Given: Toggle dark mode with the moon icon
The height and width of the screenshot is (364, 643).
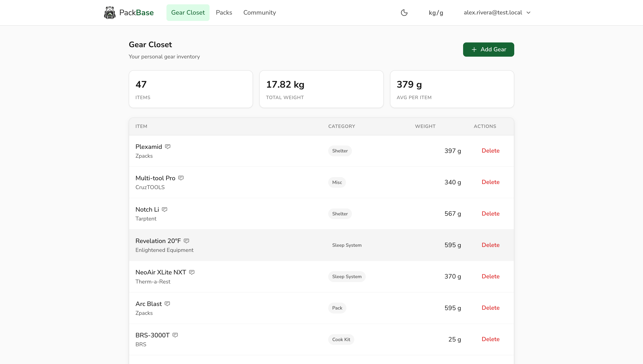Looking at the screenshot, I should coord(404,12).
